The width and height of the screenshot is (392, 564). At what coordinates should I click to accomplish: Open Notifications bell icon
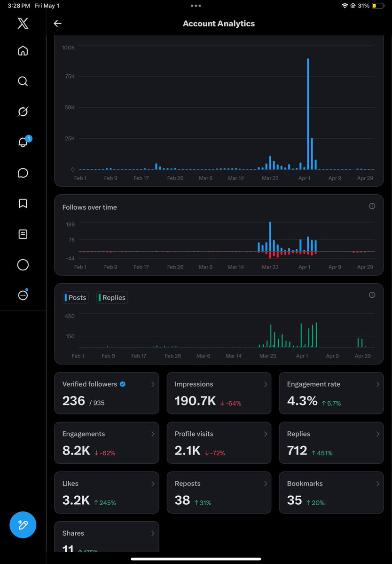point(24,142)
